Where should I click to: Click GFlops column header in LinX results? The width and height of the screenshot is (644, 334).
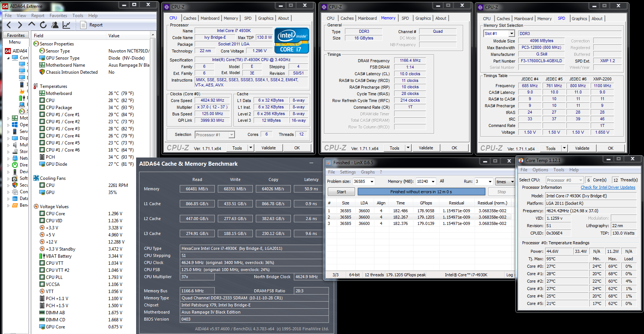coord(426,203)
